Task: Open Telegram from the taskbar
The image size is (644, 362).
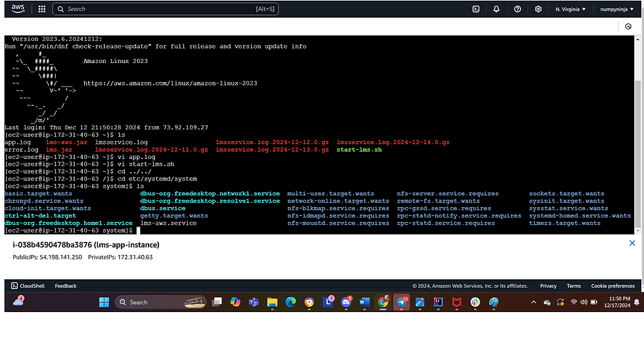Action: 402,302
